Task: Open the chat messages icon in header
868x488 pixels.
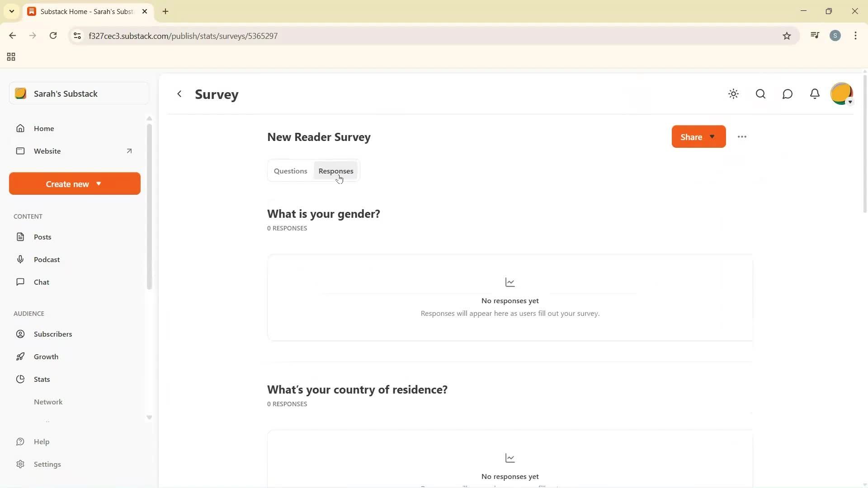Action: 788,94
